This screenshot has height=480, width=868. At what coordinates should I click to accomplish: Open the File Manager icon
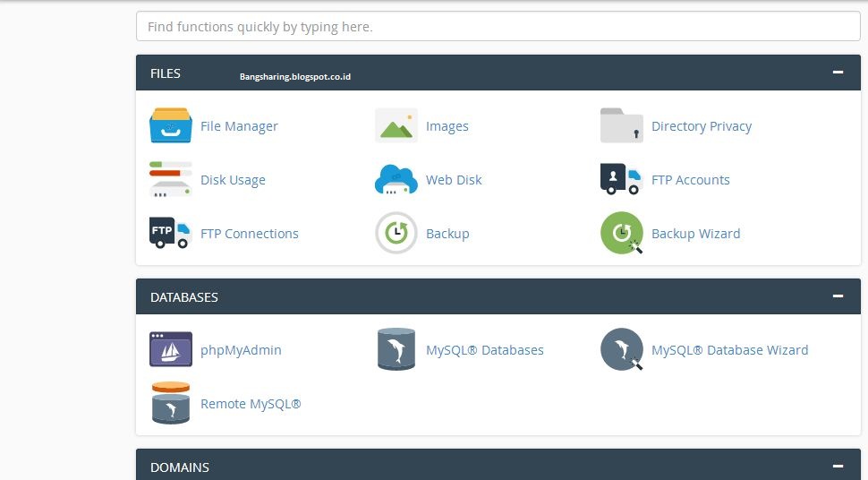(x=171, y=125)
